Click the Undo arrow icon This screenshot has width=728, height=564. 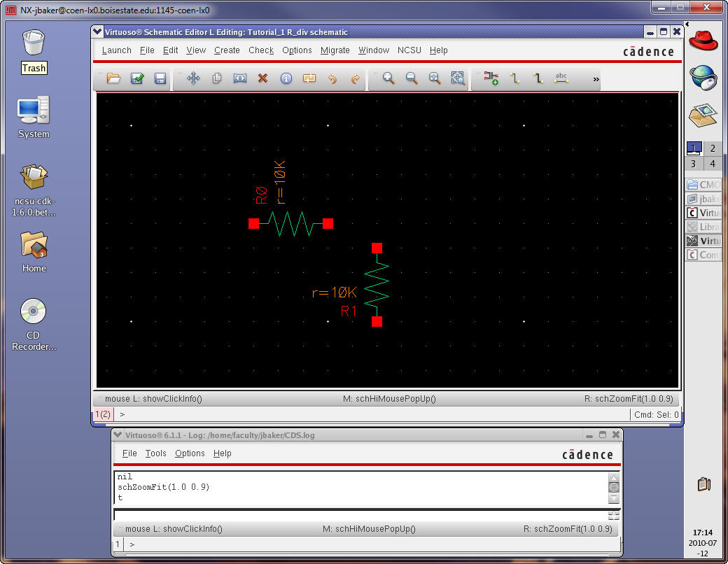point(332,79)
